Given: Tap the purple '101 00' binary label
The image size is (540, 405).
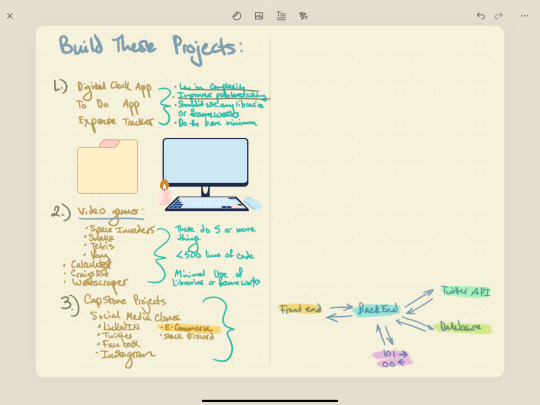Looking at the screenshot, I should pos(393,359).
